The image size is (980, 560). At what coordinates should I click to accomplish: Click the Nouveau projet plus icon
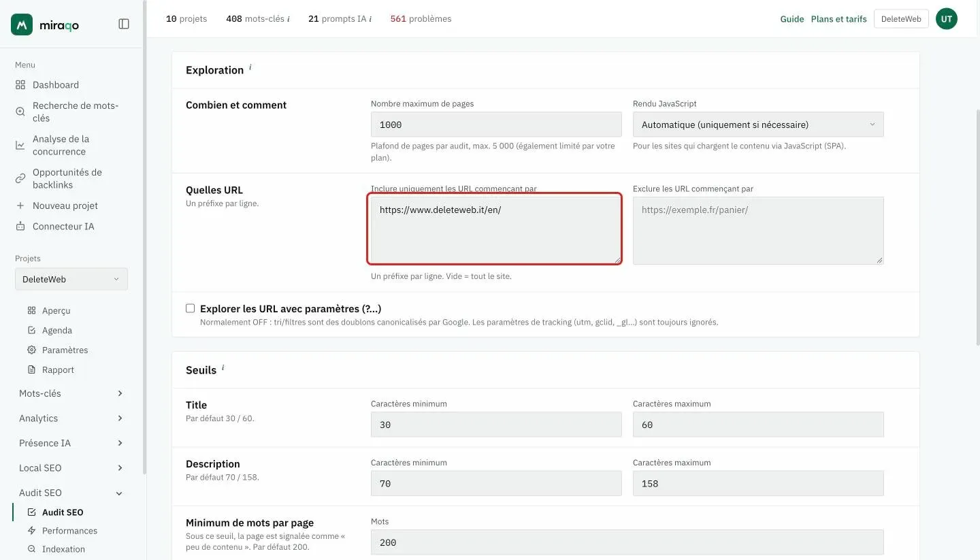[x=20, y=205]
